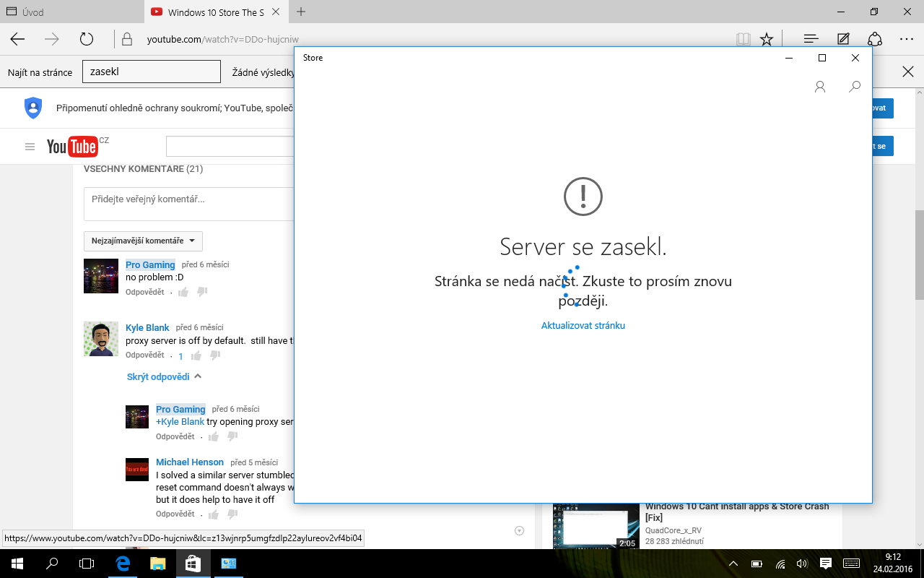
Task: Click the Edge address bar URL
Action: coord(223,40)
